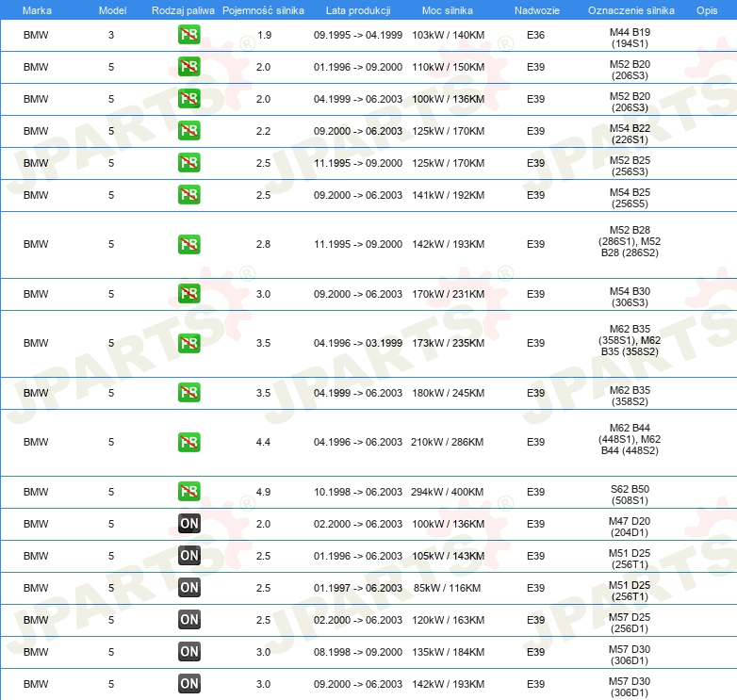The image size is (737, 700).
Task: Select engine code M62 B35 (358S2) single-code cell
Action: tap(630, 396)
